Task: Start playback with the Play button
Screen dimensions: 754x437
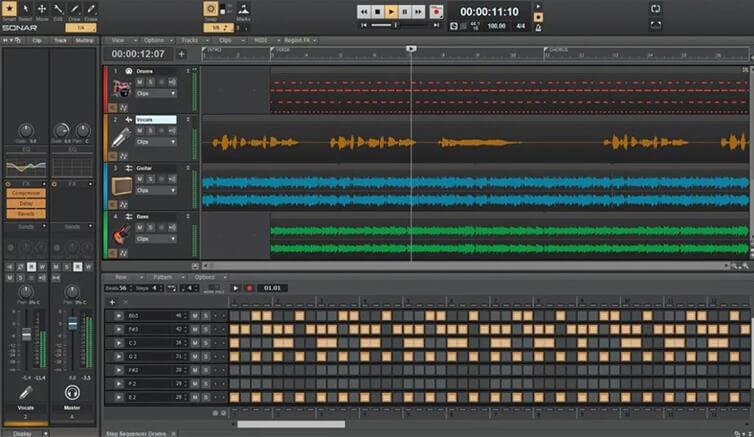Action: coord(391,11)
